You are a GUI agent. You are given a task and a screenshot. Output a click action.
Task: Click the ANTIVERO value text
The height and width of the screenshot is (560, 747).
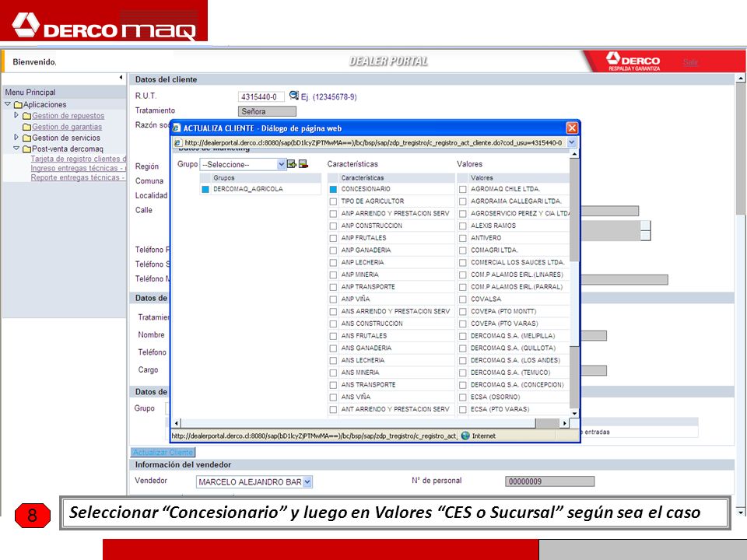[x=486, y=238]
